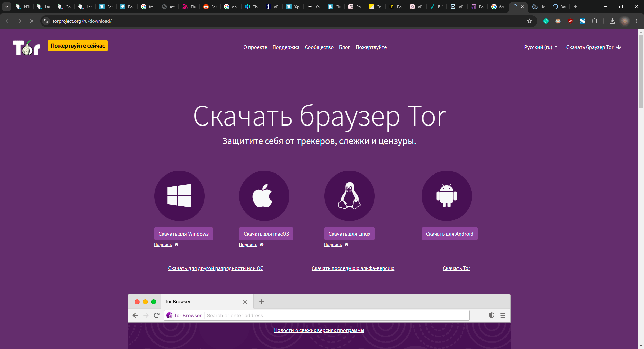
Task: View site information icon in address bar
Action: coord(46,21)
